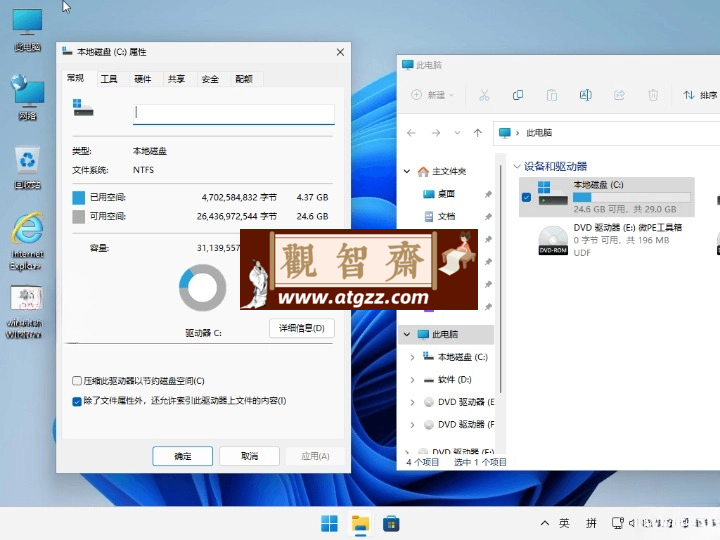Image resolution: width=720 pixels, height=540 pixels.
Task: Switch to the 安全 tab
Action: click(210, 79)
